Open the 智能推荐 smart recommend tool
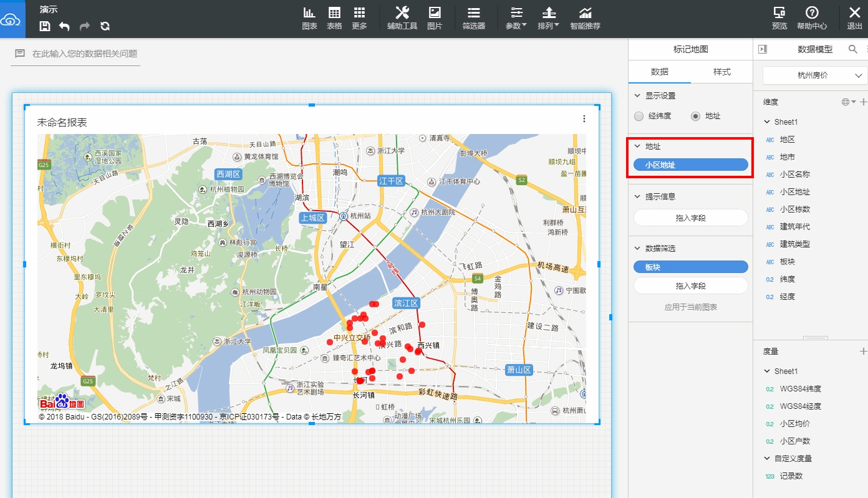Image resolution: width=868 pixels, height=498 pixels. tap(585, 19)
